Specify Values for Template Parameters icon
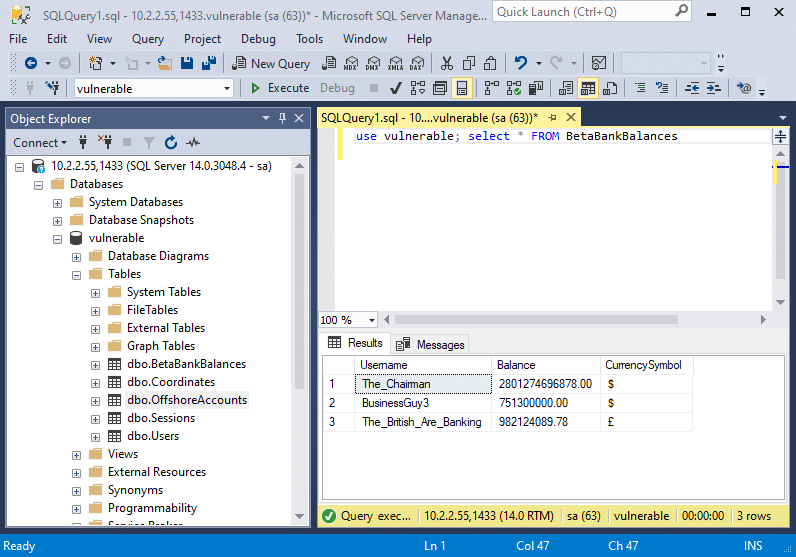This screenshot has height=557, width=796. pos(744,88)
